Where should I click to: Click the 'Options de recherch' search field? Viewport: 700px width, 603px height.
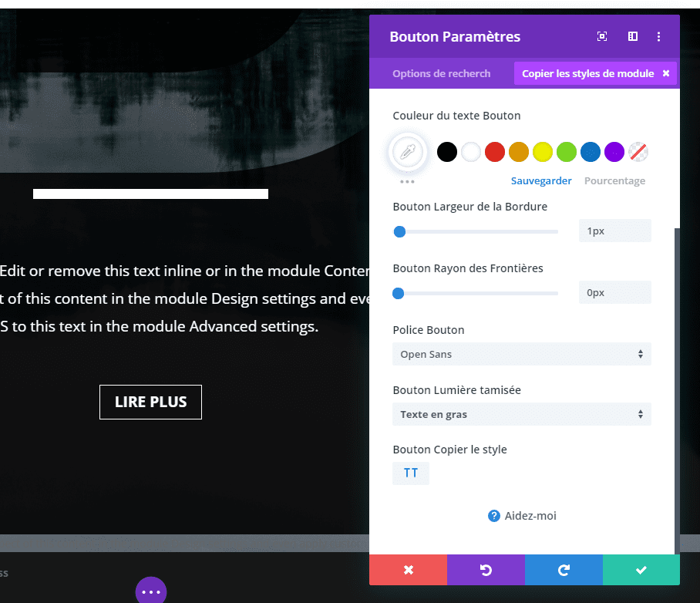point(442,74)
